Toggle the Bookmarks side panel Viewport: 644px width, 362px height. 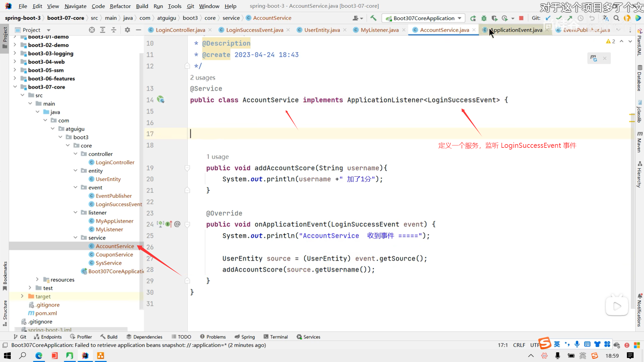click(x=5, y=276)
